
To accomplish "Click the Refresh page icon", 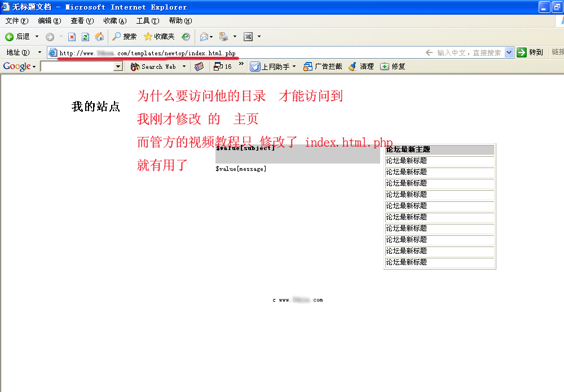I will (85, 37).
